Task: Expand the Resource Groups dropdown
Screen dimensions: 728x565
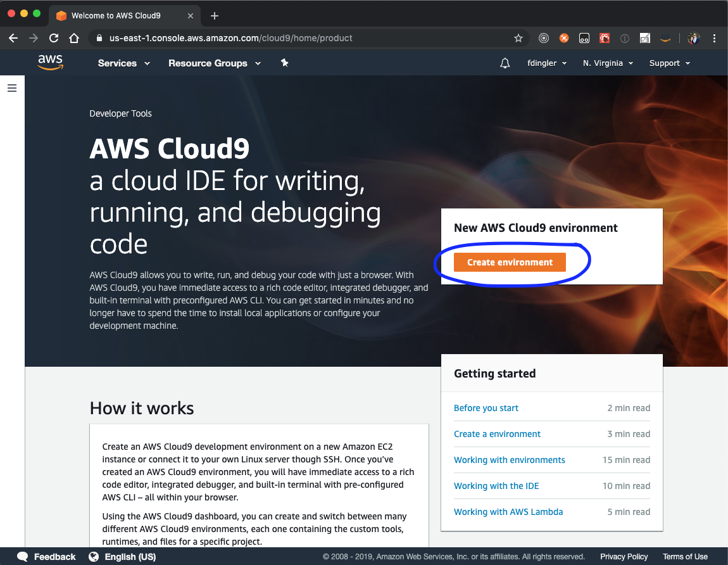Action: (x=214, y=63)
